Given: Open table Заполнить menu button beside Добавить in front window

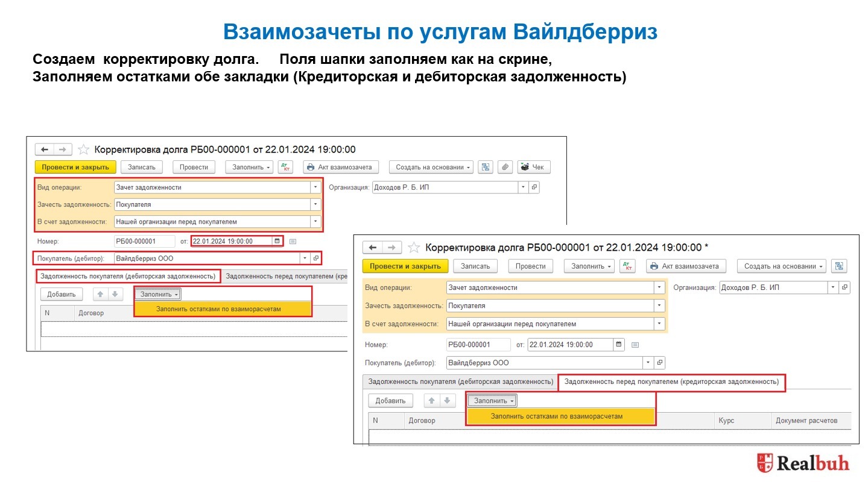Looking at the screenshot, I should pos(493,400).
